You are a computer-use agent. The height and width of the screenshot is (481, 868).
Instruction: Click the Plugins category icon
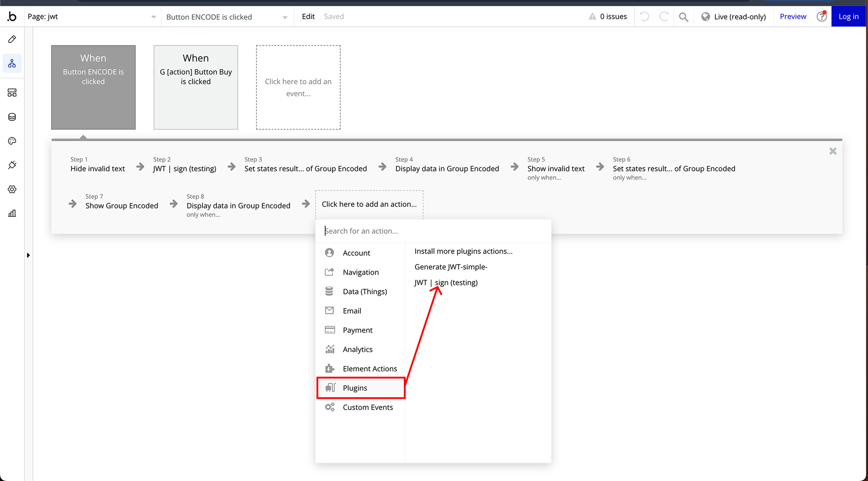(x=331, y=387)
